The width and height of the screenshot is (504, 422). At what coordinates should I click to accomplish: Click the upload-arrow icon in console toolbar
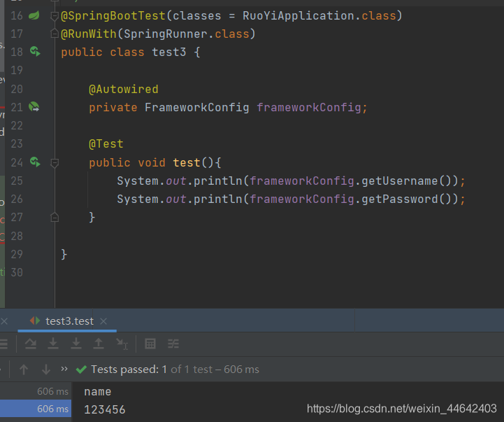click(99, 344)
